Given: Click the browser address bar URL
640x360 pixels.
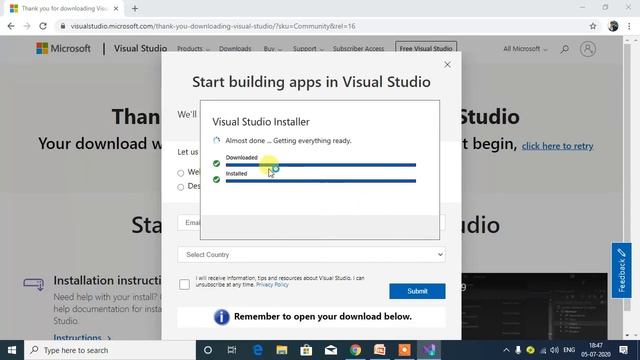Looking at the screenshot, I should tap(213, 26).
